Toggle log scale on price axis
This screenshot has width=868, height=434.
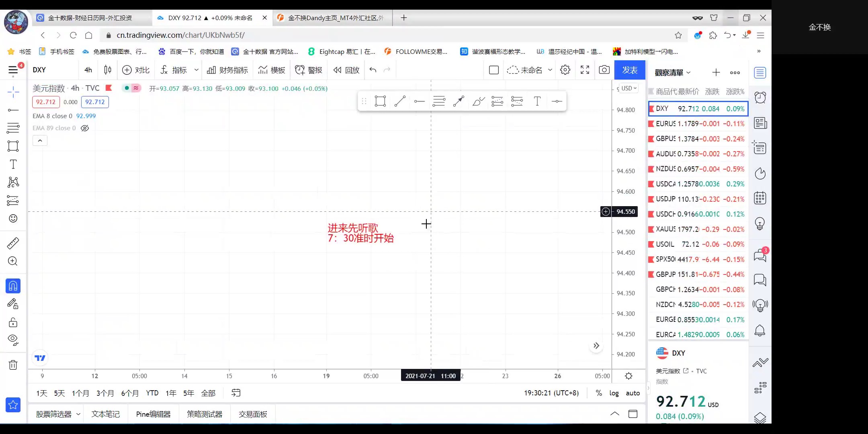pyautogui.click(x=614, y=393)
